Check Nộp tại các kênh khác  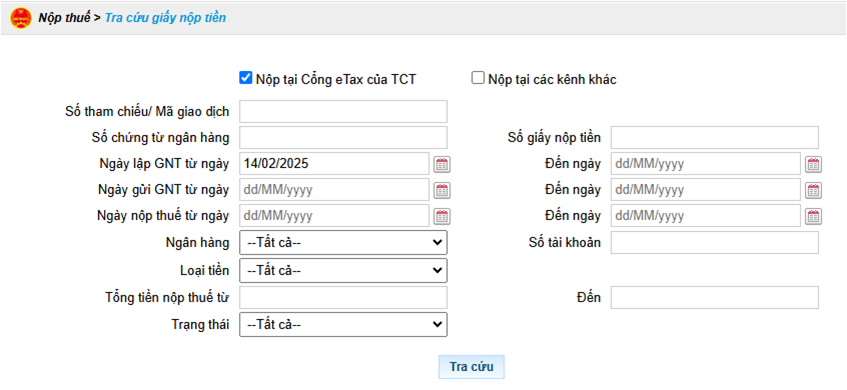coord(478,78)
